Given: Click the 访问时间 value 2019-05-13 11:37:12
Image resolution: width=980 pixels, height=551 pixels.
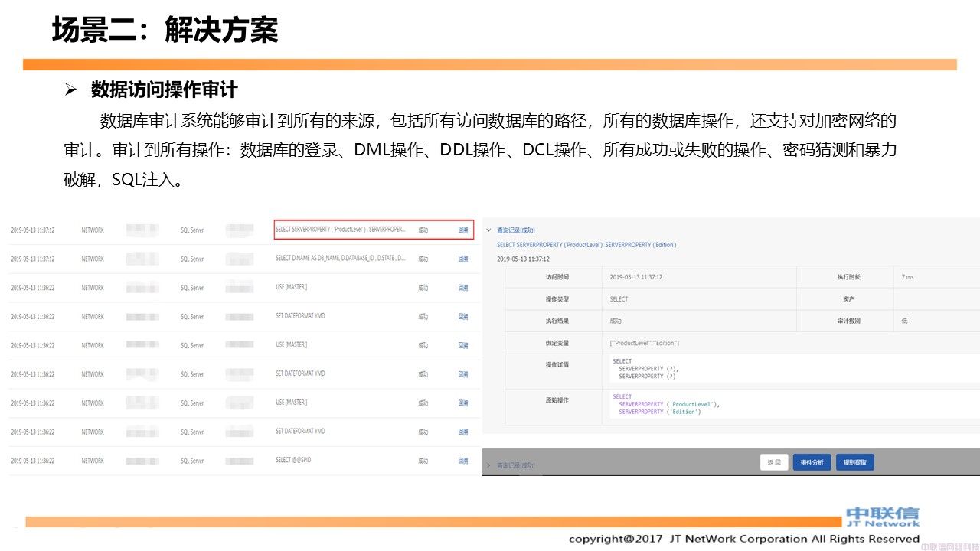Looking at the screenshot, I should pos(636,277).
